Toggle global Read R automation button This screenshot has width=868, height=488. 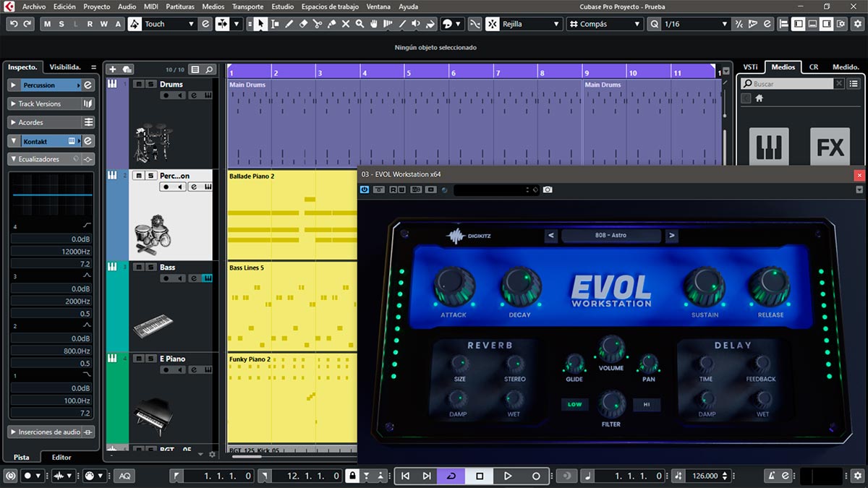pos(90,24)
